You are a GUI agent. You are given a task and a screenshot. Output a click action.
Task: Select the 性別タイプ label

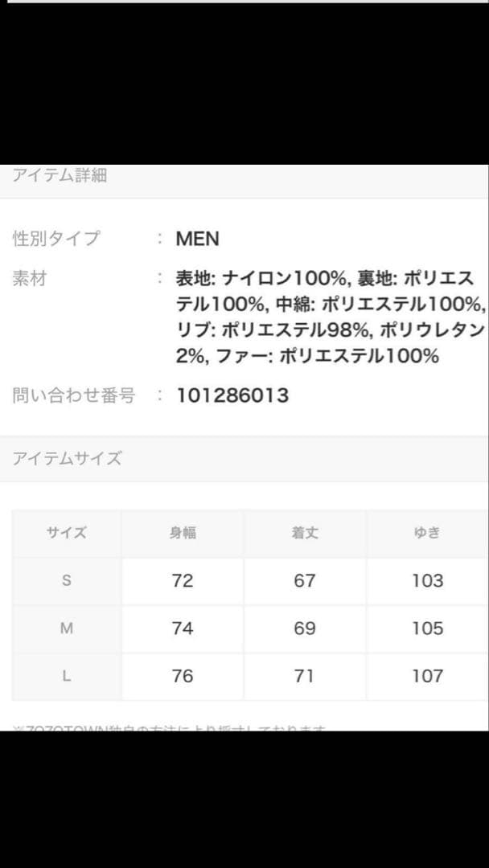click(x=56, y=238)
